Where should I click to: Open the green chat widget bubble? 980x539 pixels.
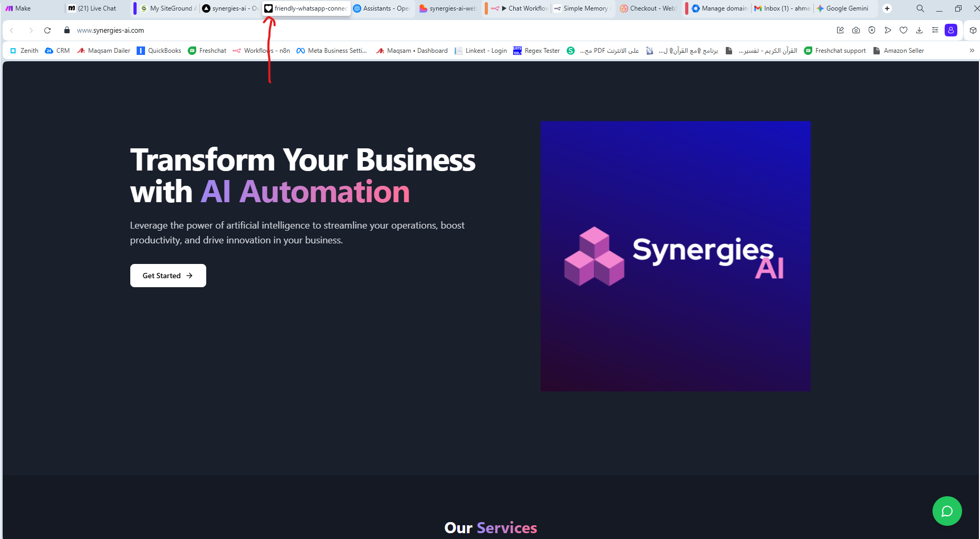pos(947,511)
